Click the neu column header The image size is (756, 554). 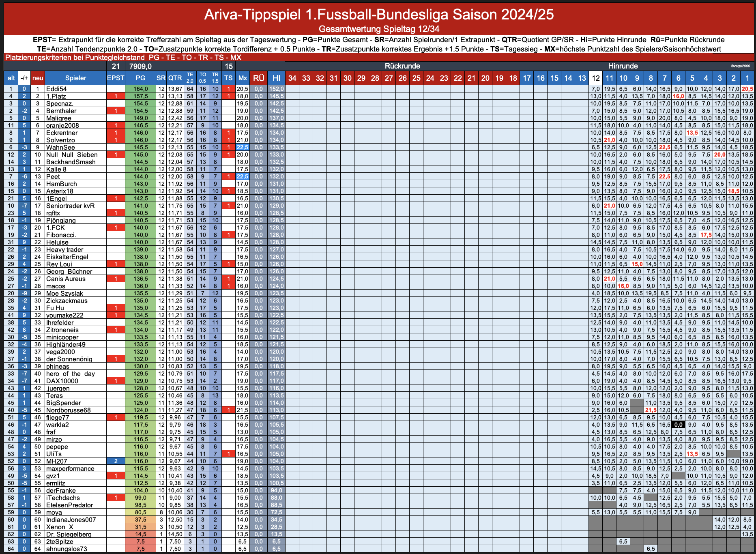(x=38, y=78)
